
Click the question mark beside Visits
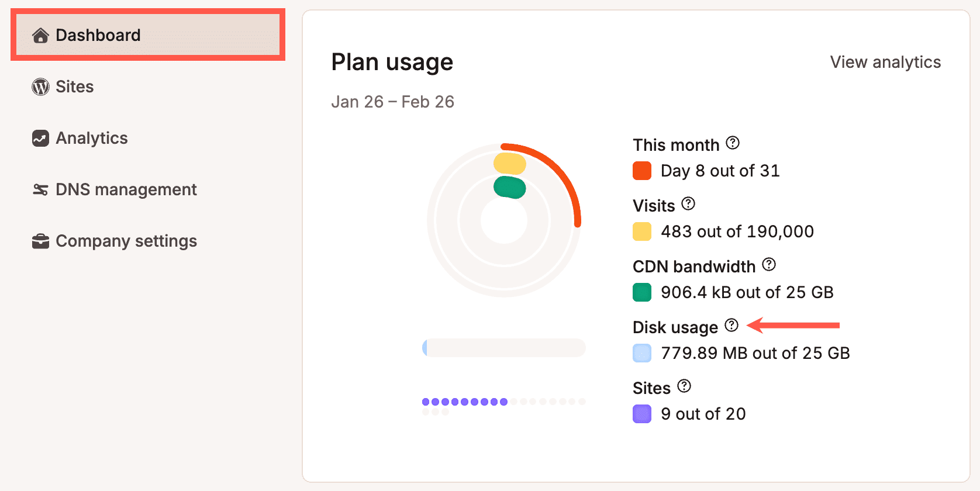[689, 203]
